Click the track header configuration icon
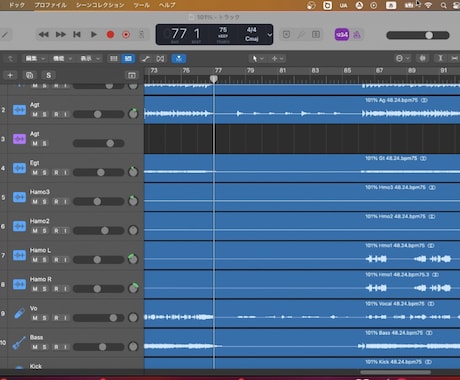 pyautogui.click(x=132, y=75)
